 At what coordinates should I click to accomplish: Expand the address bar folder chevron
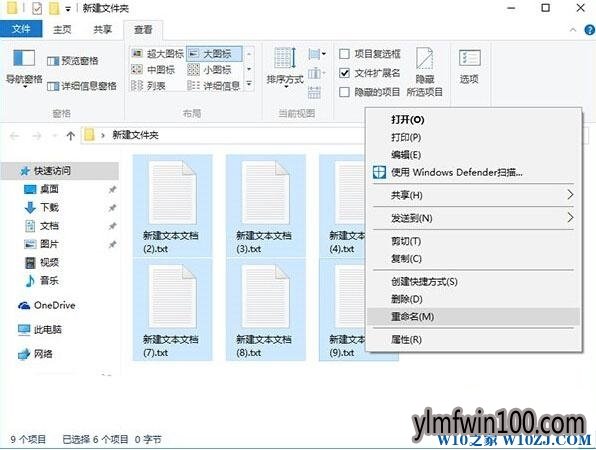pyautogui.click(x=103, y=135)
